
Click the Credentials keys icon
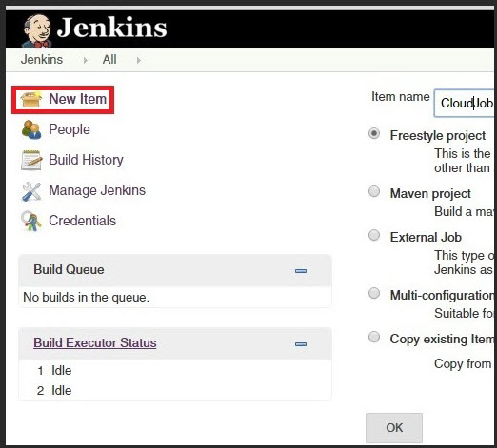point(31,221)
